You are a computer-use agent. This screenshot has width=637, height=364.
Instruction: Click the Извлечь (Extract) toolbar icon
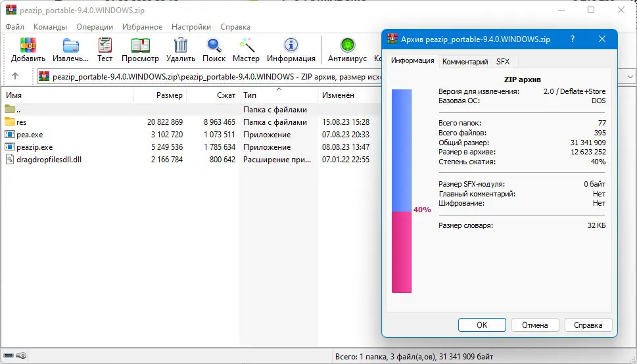(71, 45)
